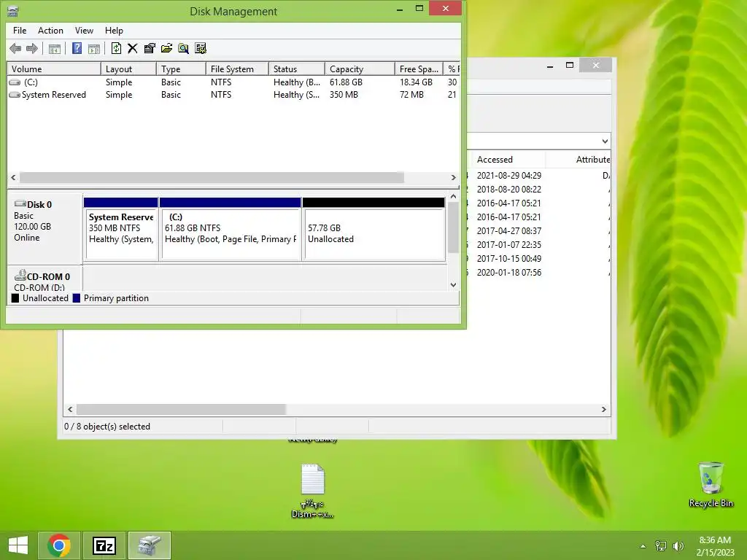Click the Forward arrow in Disk Management toolbar
This screenshot has height=560, width=747.
pyautogui.click(x=32, y=48)
